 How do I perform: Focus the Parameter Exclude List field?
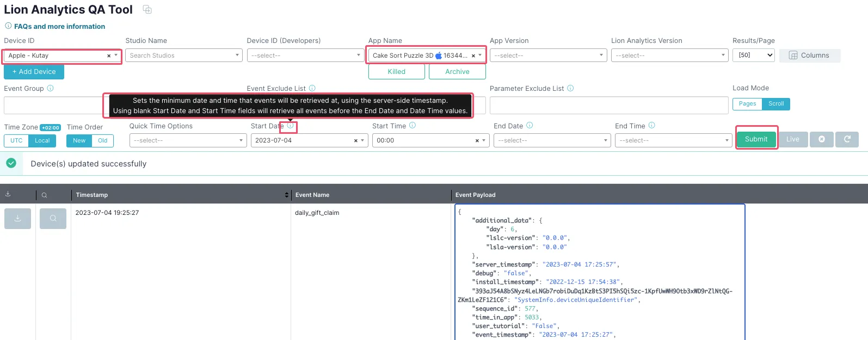coord(609,106)
